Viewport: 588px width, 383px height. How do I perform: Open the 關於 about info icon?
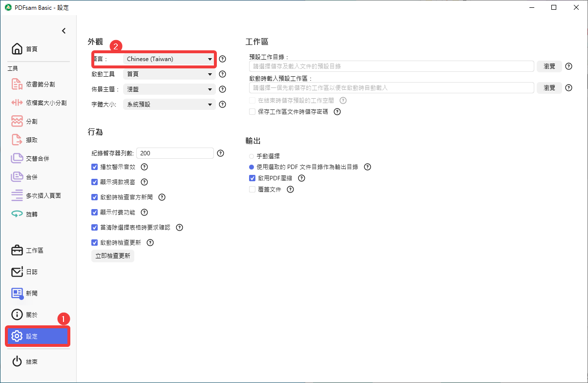pyautogui.click(x=17, y=315)
